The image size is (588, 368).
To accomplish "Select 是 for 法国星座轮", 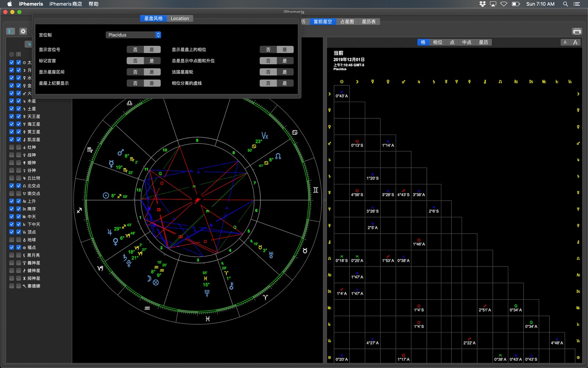I will [x=284, y=72].
